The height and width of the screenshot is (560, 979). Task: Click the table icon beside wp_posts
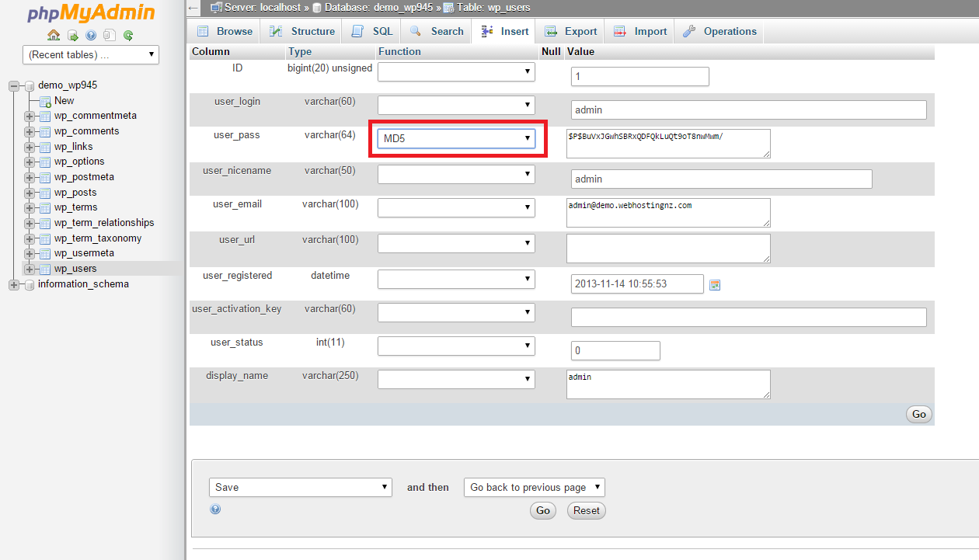click(x=45, y=193)
